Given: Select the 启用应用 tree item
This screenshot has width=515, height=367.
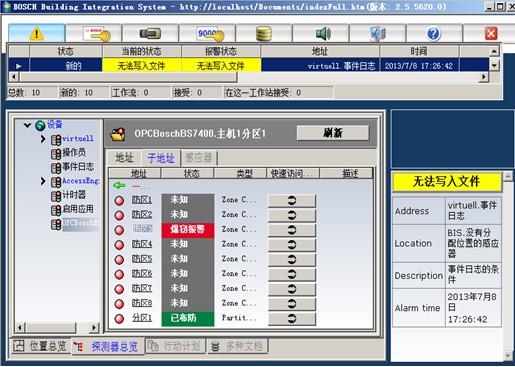Looking at the screenshot, I should [78, 209].
